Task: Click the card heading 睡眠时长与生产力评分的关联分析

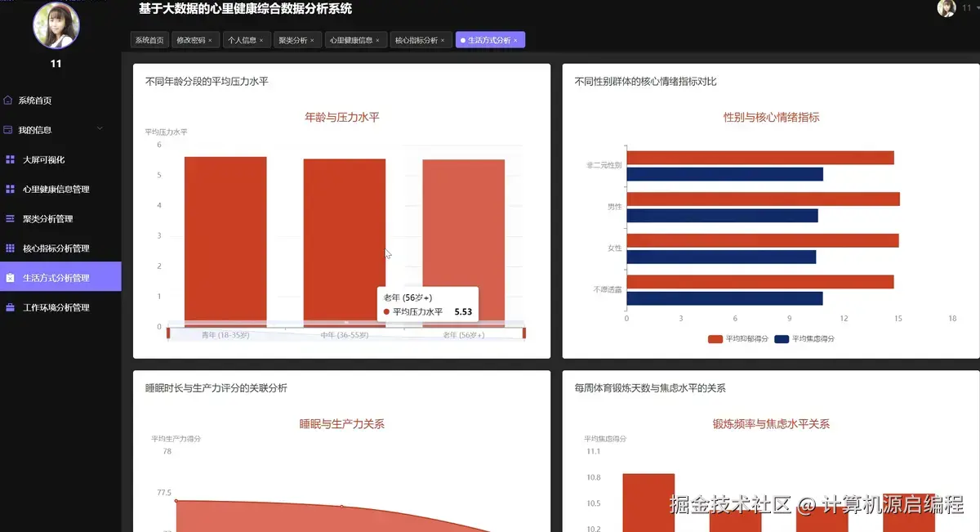Action: coord(216,388)
